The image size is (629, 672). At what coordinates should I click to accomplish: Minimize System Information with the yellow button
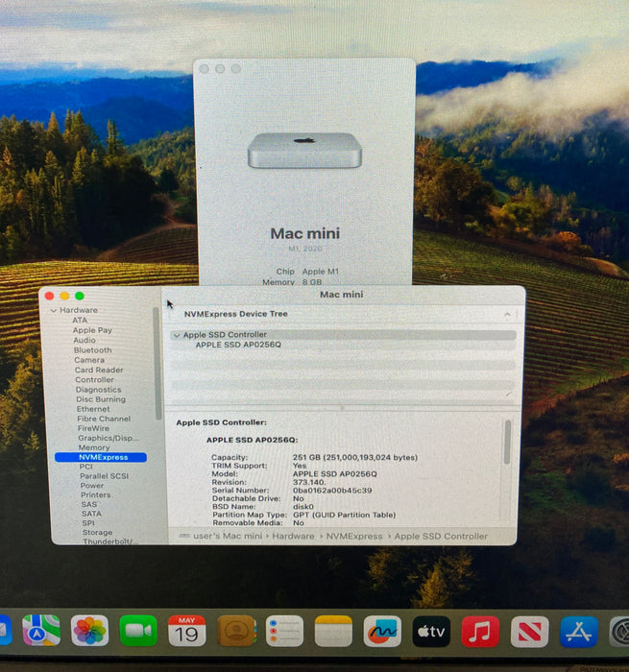coord(64,296)
